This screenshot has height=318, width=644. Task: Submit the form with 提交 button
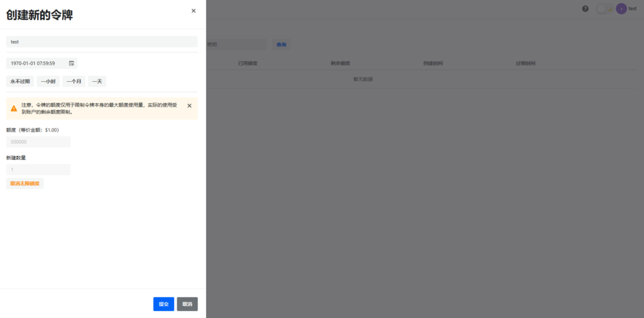tap(164, 304)
